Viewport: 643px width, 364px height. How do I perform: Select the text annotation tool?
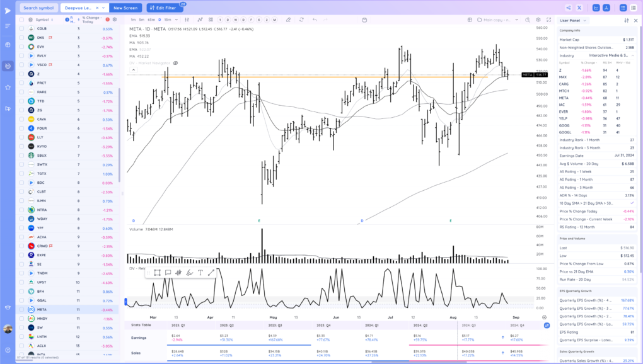[x=200, y=273]
